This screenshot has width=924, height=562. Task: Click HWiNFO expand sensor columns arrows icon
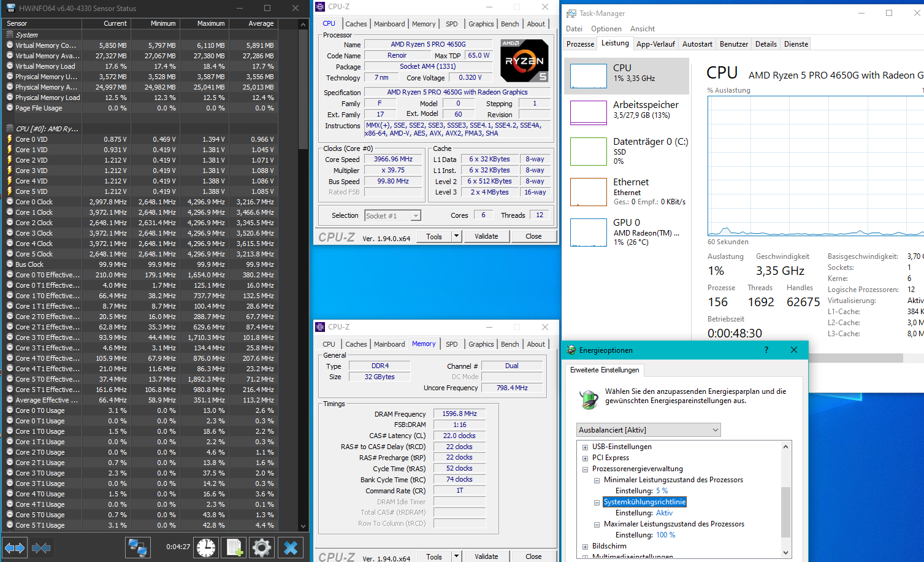[15, 548]
